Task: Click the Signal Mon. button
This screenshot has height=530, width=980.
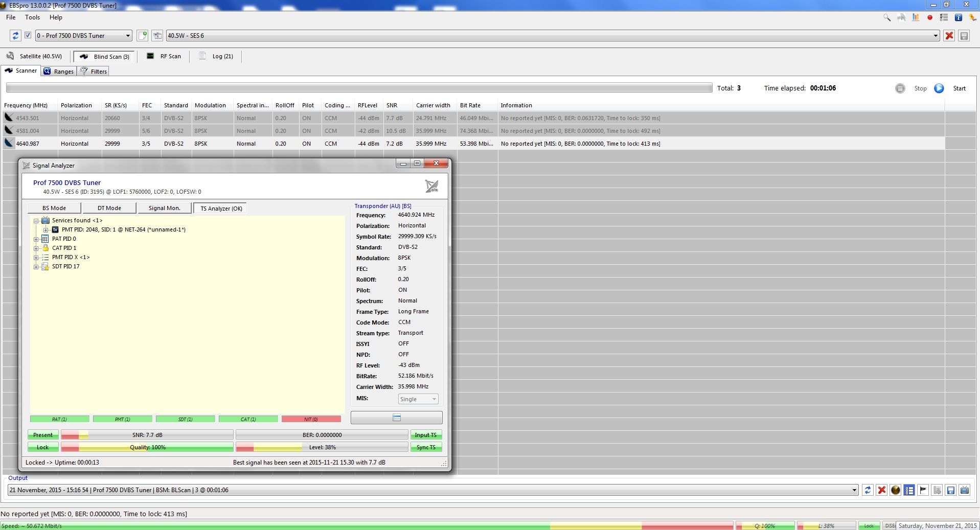Action: point(165,208)
